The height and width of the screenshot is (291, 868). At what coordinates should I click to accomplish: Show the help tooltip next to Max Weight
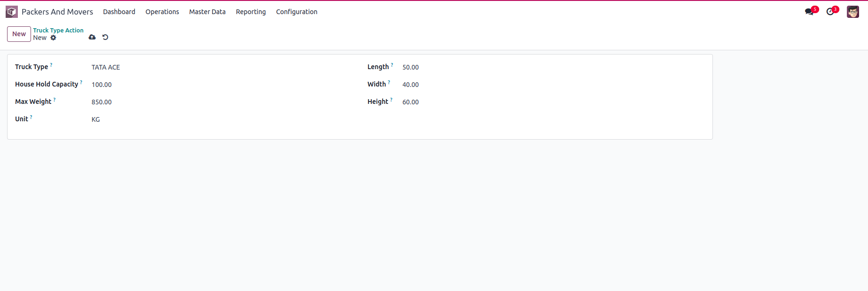55,100
